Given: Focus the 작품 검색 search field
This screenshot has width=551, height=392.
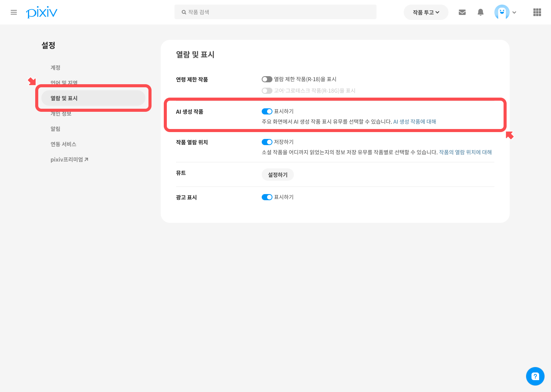Looking at the screenshot, I should (275, 12).
